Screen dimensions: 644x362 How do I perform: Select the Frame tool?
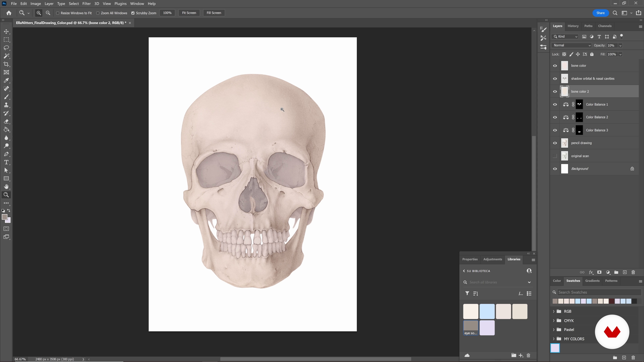(x=6, y=72)
